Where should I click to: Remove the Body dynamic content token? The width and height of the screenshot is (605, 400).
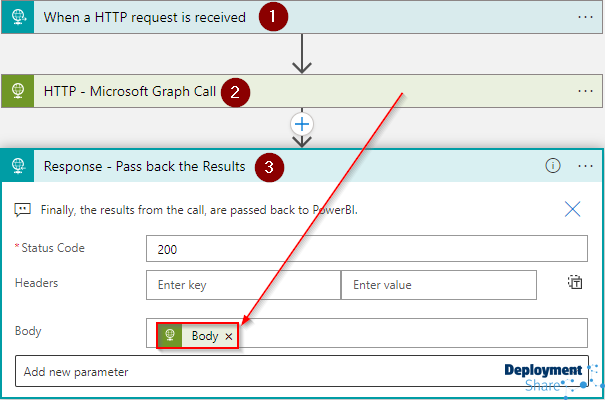pos(229,337)
